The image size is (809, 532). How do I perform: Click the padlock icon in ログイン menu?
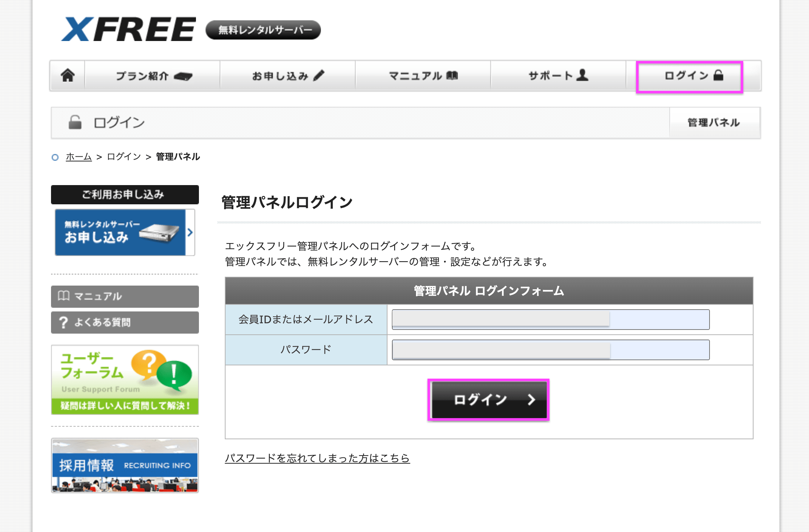click(x=718, y=75)
